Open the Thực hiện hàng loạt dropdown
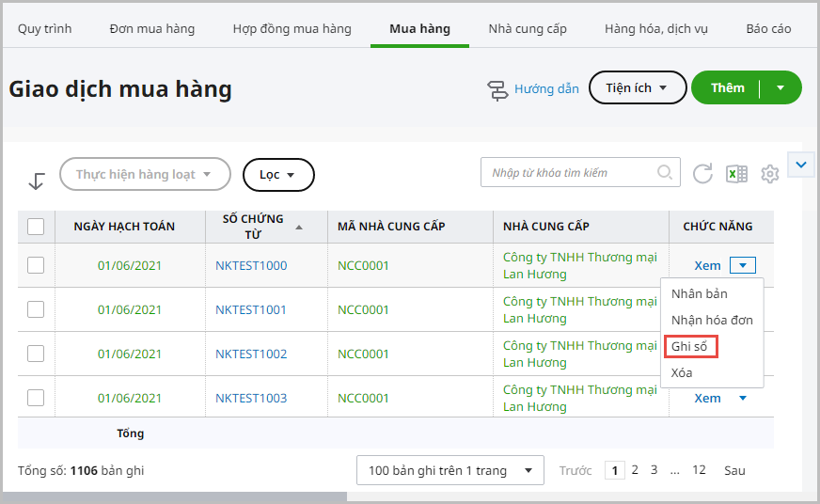 (x=145, y=174)
